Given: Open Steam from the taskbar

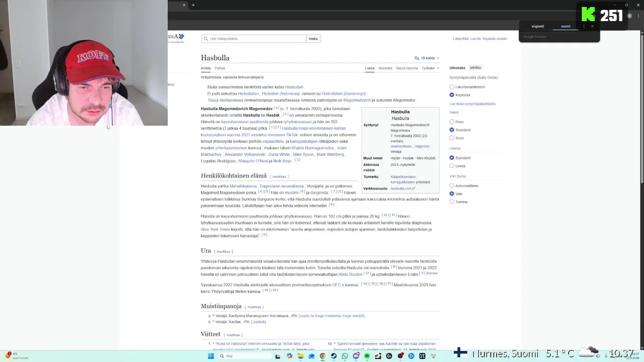Looking at the screenshot, I should [x=334, y=356].
